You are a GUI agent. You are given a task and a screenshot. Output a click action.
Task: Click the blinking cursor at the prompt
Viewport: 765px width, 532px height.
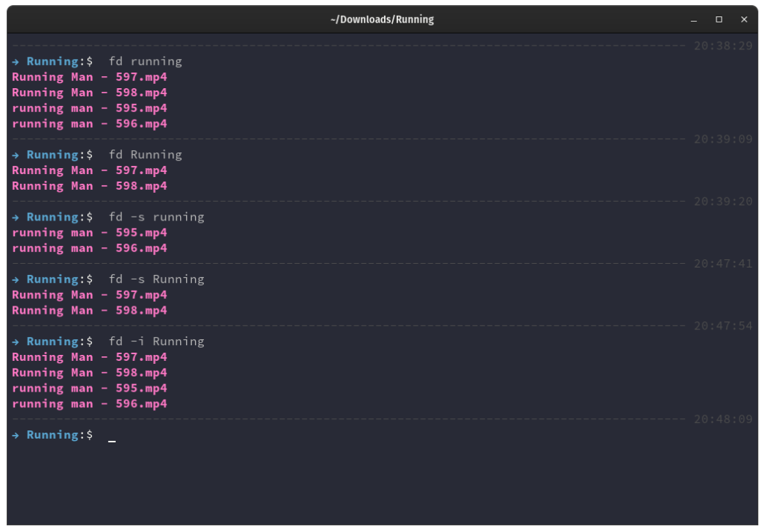(x=111, y=441)
